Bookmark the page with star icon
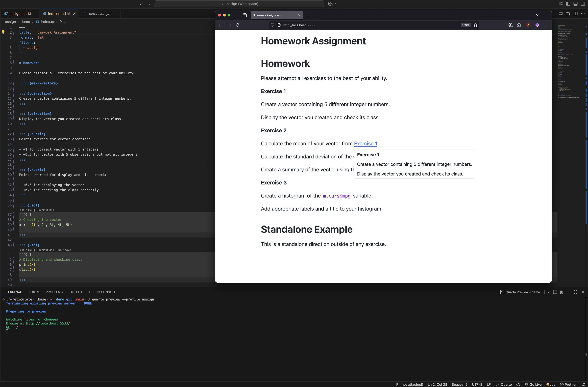Screen dimensions: 588x387 [x=476, y=25]
